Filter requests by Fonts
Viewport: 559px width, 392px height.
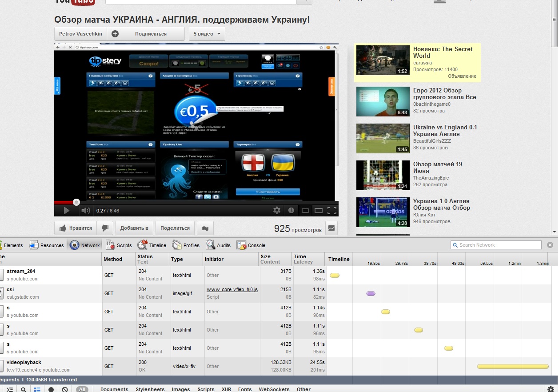click(245, 389)
